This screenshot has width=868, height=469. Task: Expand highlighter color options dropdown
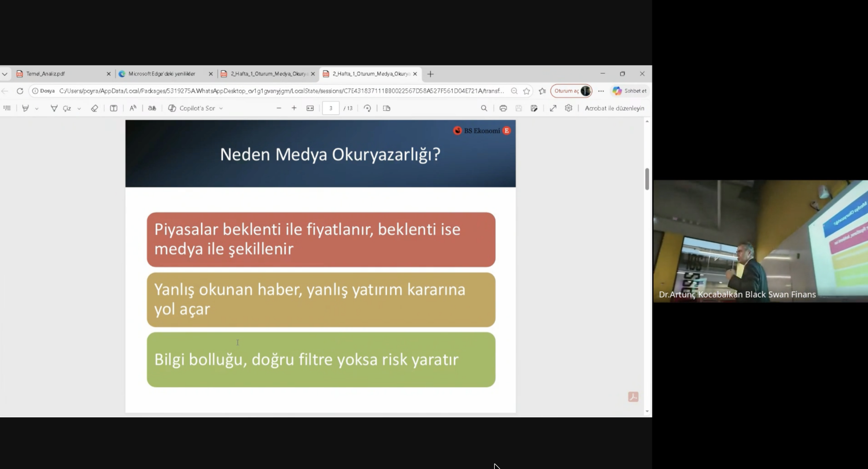click(x=37, y=109)
